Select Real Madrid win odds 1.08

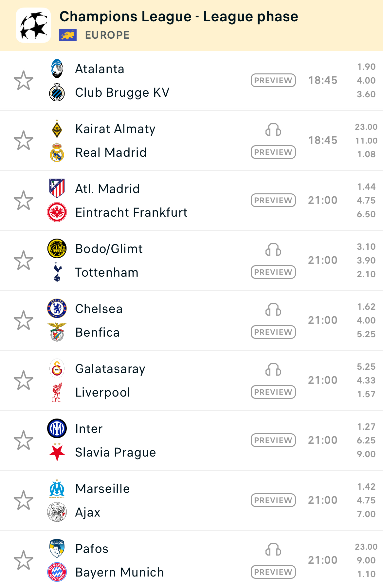[366, 154]
